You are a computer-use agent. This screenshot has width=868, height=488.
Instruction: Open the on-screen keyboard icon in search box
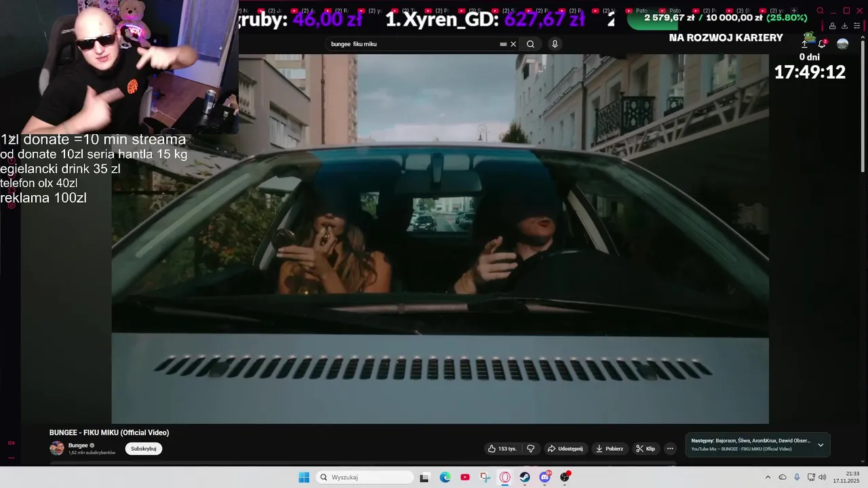(503, 44)
